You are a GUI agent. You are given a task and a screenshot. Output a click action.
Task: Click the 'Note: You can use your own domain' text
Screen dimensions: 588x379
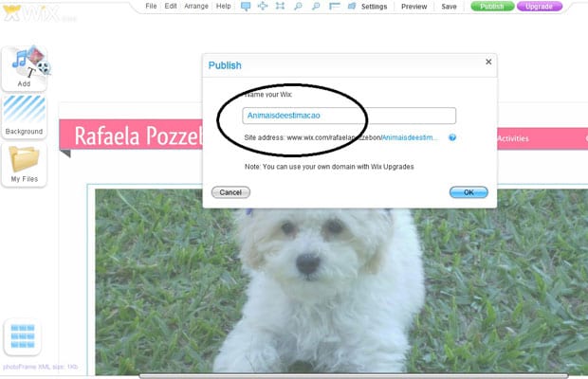click(x=329, y=167)
